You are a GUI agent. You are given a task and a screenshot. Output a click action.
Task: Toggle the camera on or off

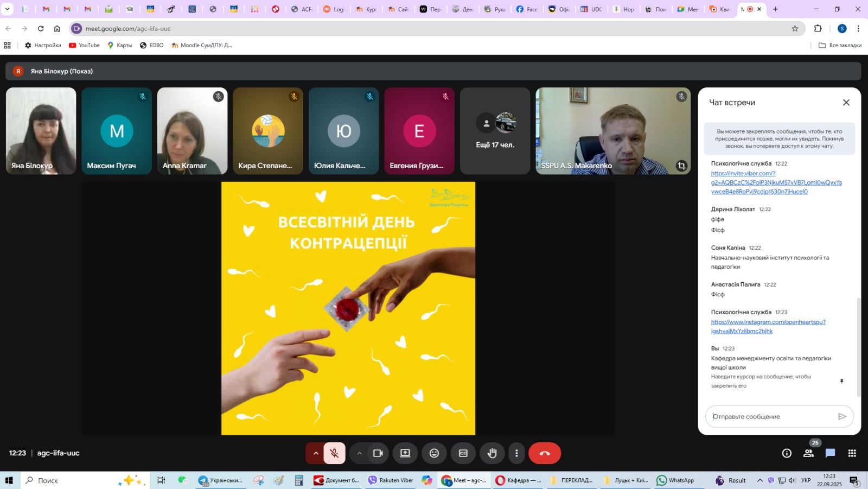[x=378, y=453]
